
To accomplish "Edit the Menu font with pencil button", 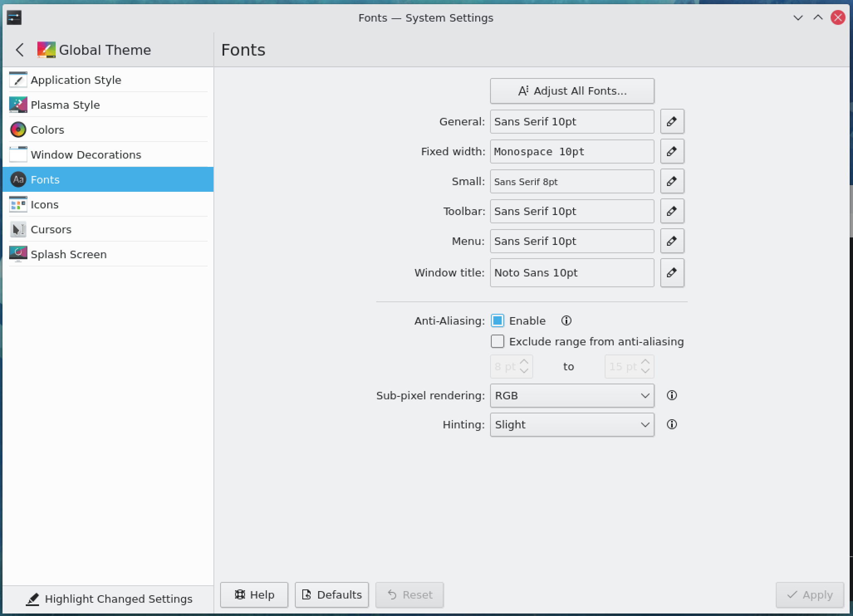I will click(672, 241).
